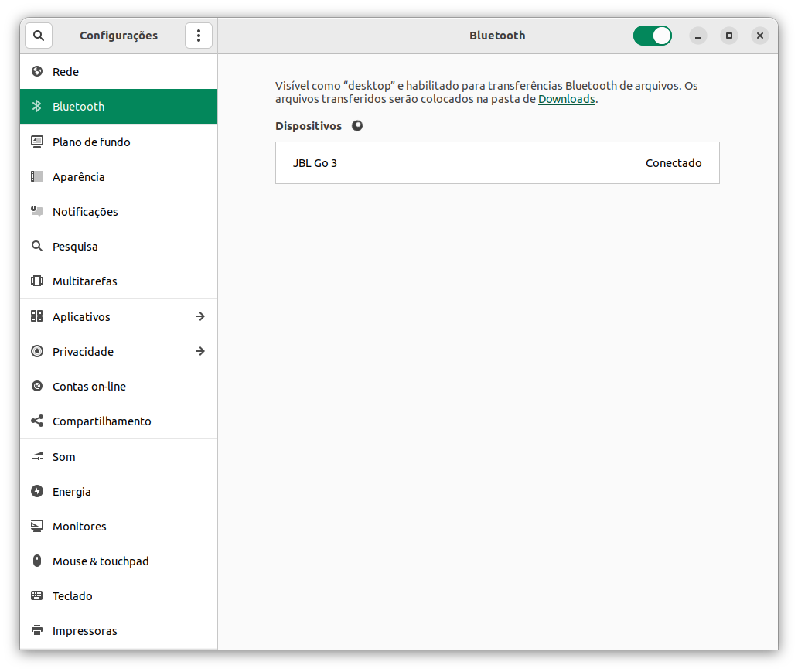Select Multitarefas in sidebar
This screenshot has height=672, width=798.
point(118,281)
